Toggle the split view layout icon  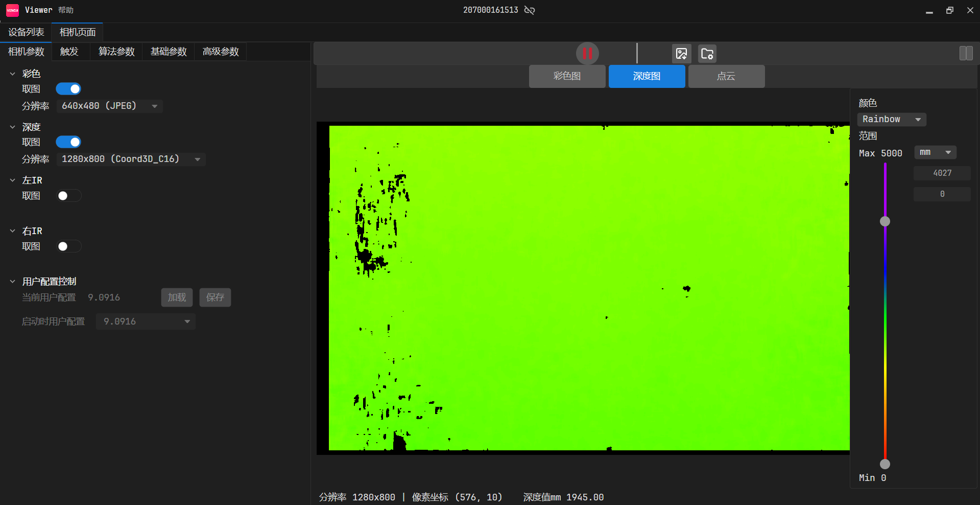(x=966, y=53)
